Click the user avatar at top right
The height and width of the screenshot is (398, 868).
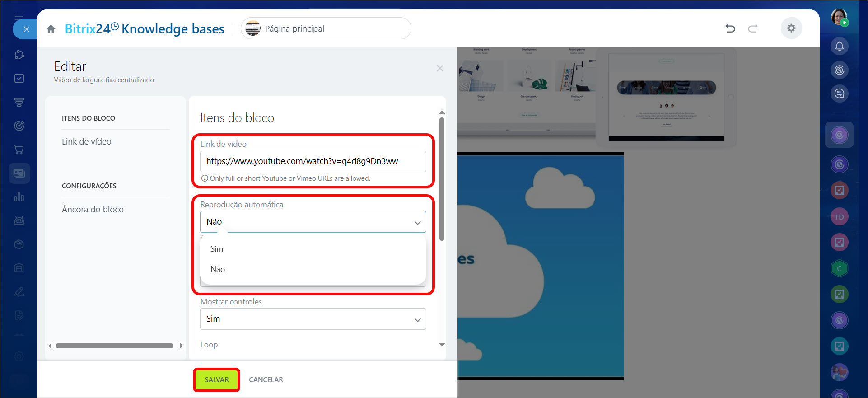pos(839,17)
